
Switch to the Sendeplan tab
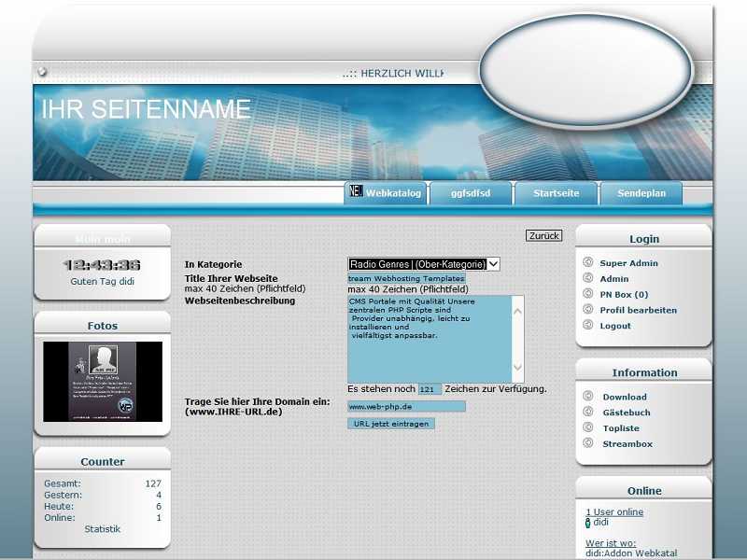[641, 193]
